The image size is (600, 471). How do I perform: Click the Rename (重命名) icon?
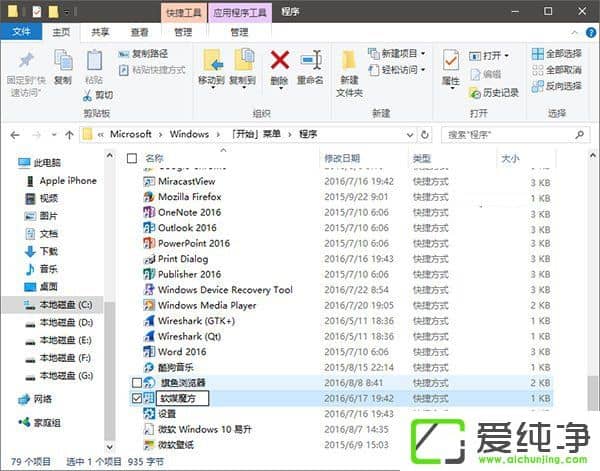pyautogui.click(x=310, y=60)
